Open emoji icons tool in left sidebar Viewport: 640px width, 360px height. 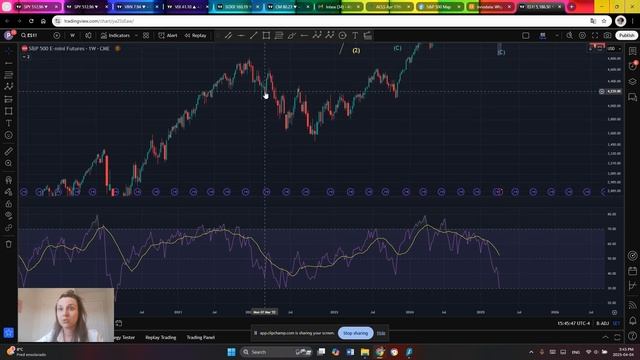click(x=9, y=135)
